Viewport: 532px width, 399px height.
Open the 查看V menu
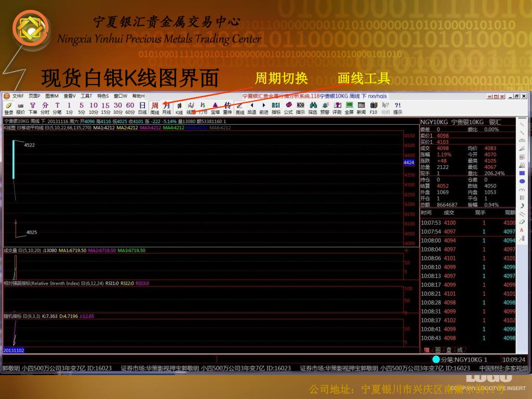(x=70, y=96)
